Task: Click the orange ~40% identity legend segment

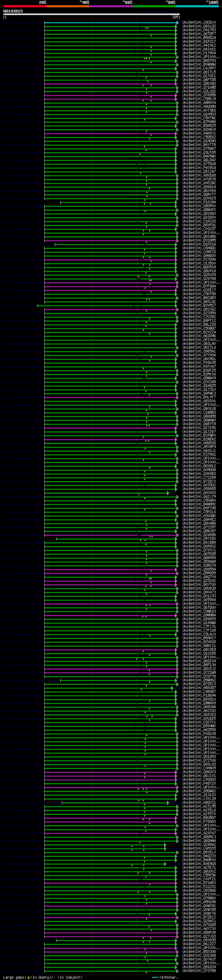Action: coord(68,6)
